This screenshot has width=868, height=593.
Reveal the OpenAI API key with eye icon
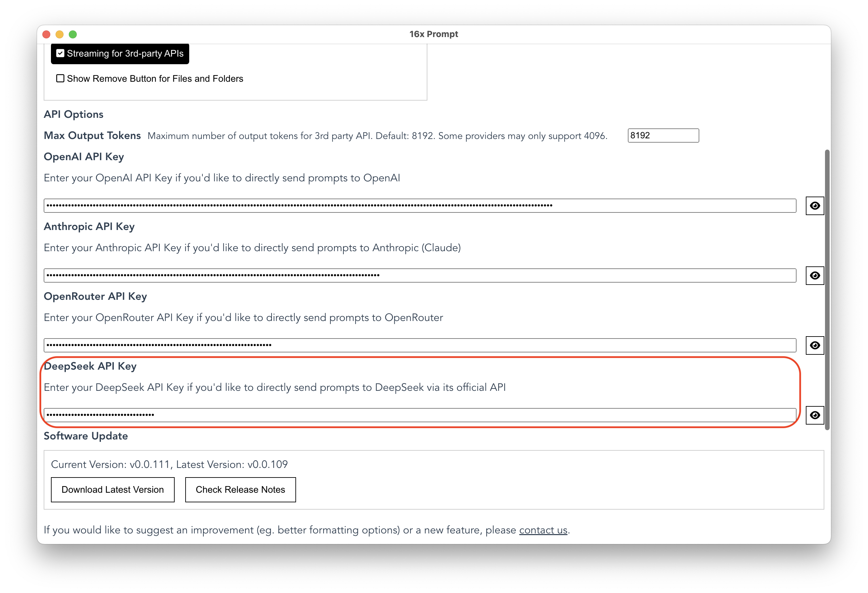point(815,205)
